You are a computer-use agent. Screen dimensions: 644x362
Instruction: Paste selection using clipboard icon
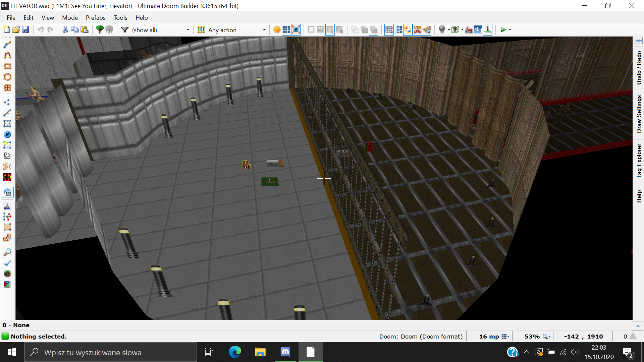pos(85,30)
